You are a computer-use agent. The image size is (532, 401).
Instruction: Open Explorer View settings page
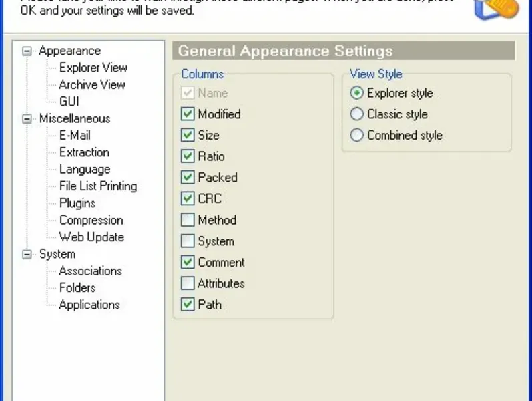click(x=93, y=68)
